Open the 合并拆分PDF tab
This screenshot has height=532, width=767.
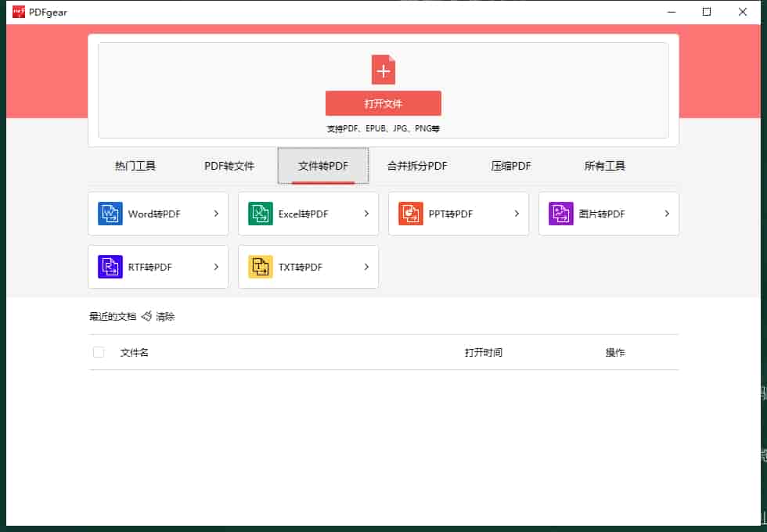tap(417, 166)
